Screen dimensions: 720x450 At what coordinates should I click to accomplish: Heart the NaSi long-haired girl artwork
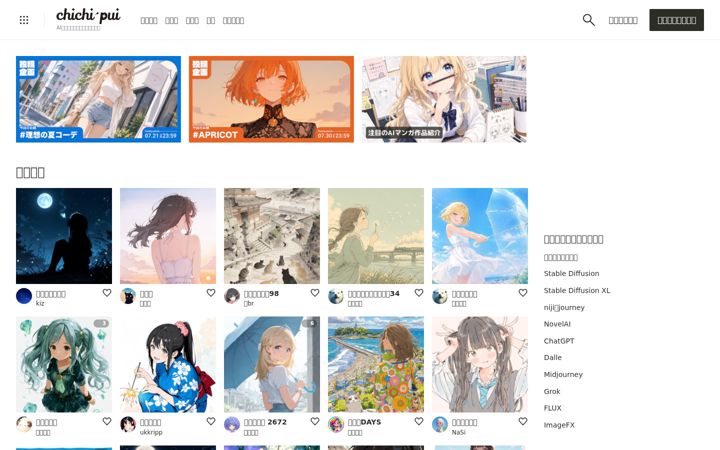point(523,422)
